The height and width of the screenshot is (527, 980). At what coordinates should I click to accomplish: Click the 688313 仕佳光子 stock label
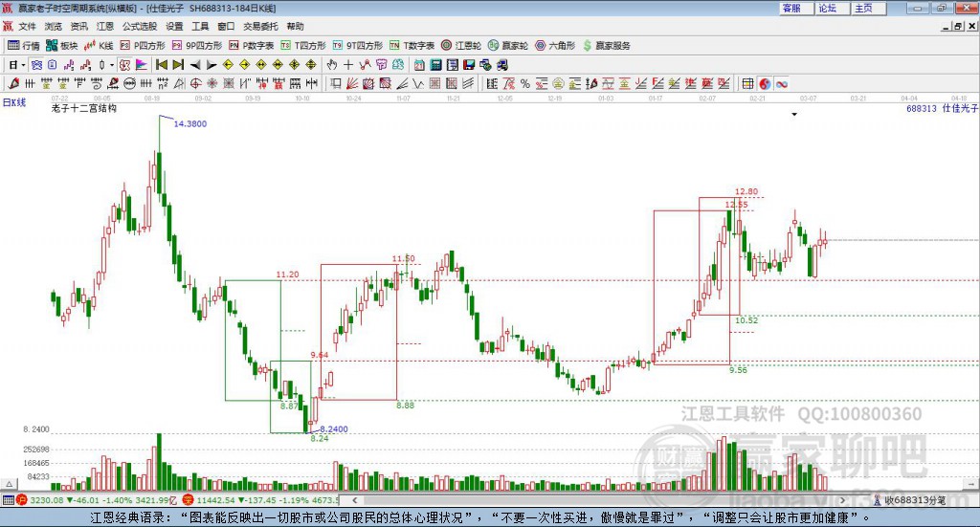click(942, 108)
